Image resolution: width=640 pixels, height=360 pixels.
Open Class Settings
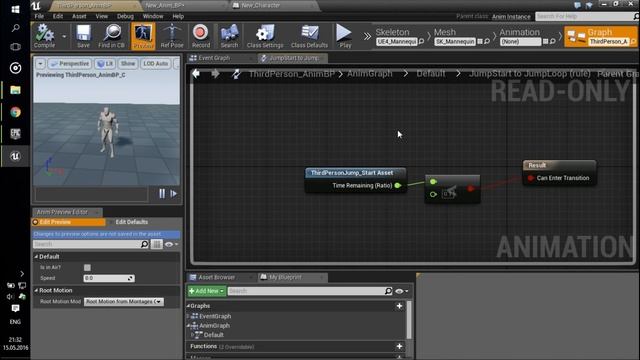[265, 36]
